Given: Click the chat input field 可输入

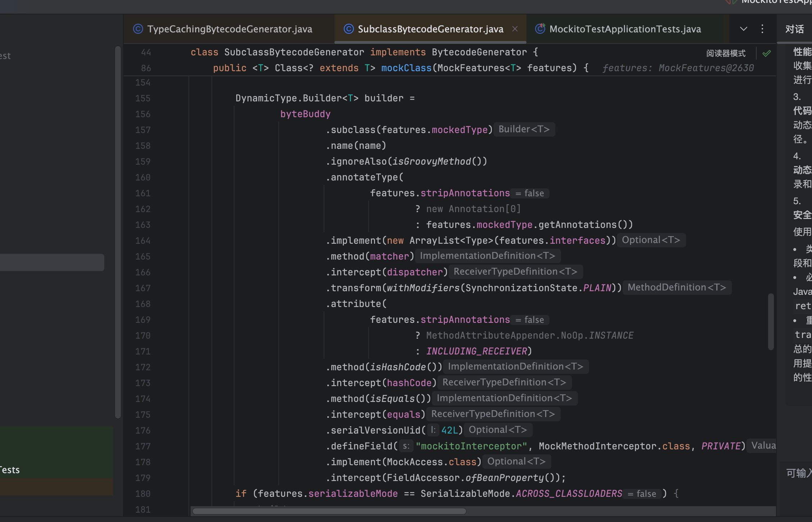Looking at the screenshot, I should click(798, 473).
